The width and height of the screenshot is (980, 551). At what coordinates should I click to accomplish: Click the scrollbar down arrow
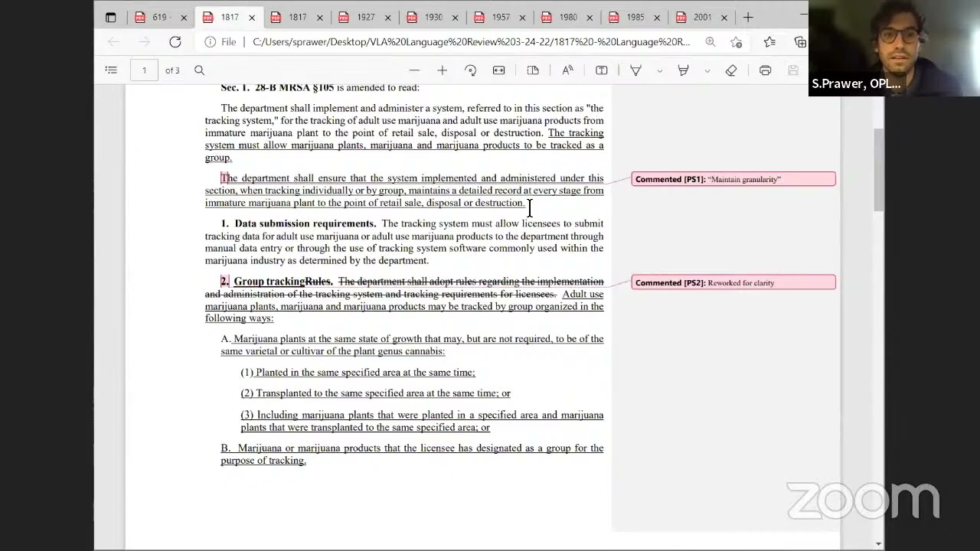[878, 544]
